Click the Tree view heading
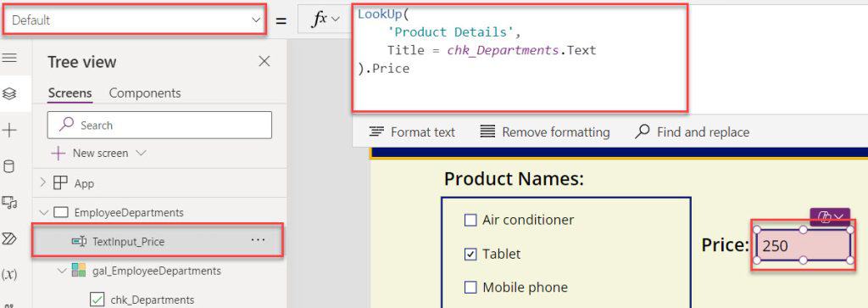 click(82, 62)
